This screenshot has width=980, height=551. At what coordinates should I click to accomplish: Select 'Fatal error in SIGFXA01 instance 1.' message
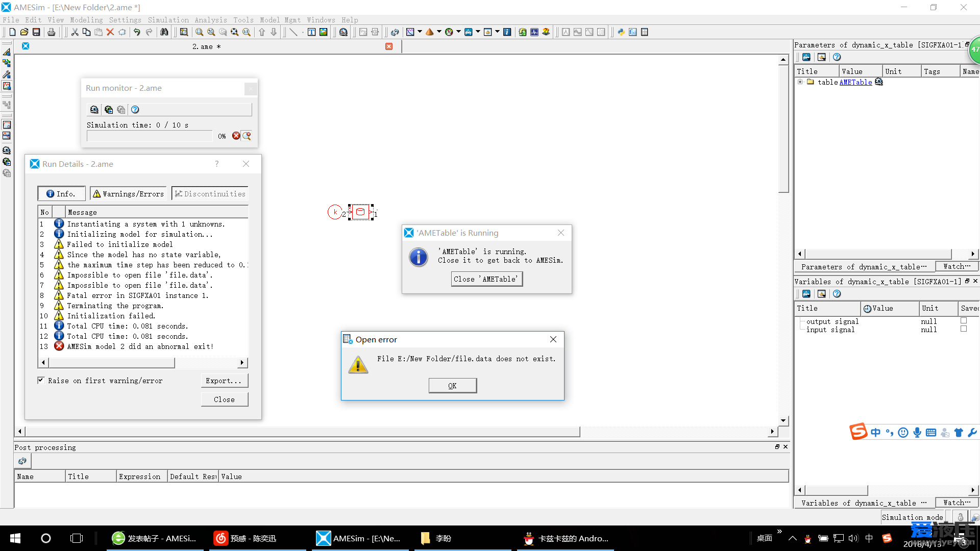click(x=138, y=295)
